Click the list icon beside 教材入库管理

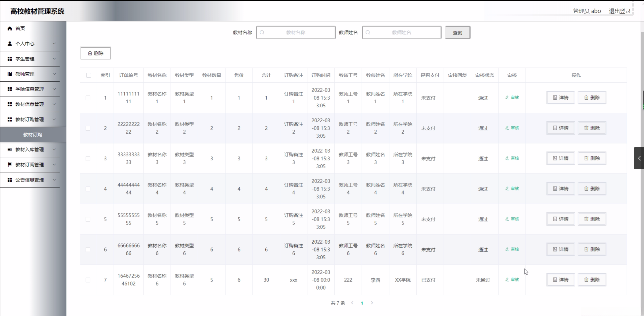click(10, 149)
